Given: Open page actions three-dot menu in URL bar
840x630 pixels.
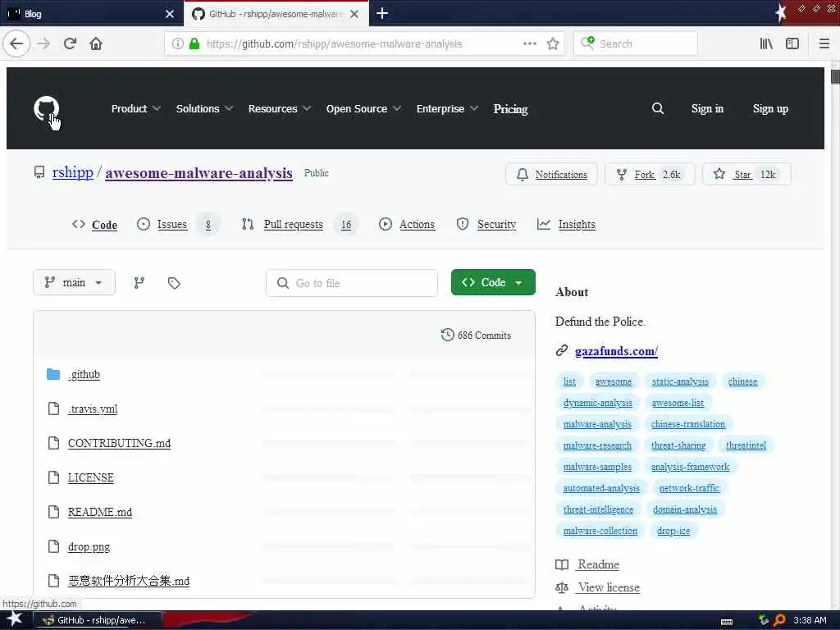Looking at the screenshot, I should point(530,43).
